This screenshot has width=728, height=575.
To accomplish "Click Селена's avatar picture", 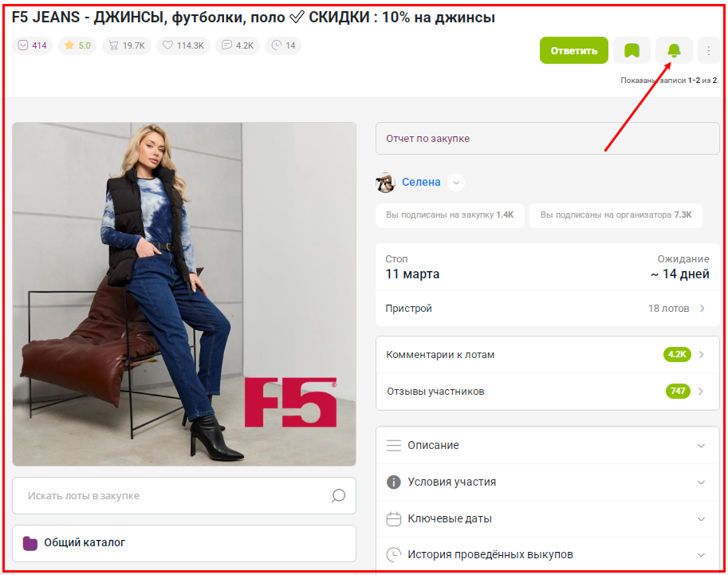I will (385, 183).
